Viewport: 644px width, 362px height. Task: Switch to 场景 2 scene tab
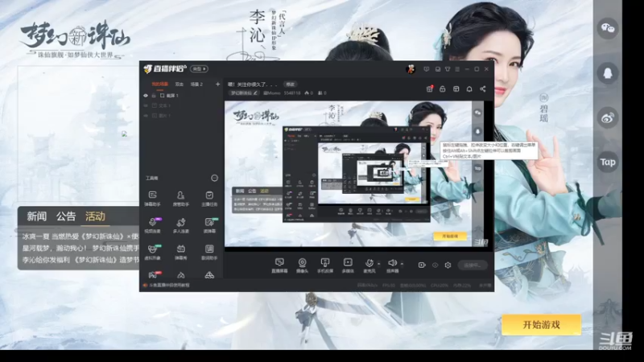pos(196,84)
